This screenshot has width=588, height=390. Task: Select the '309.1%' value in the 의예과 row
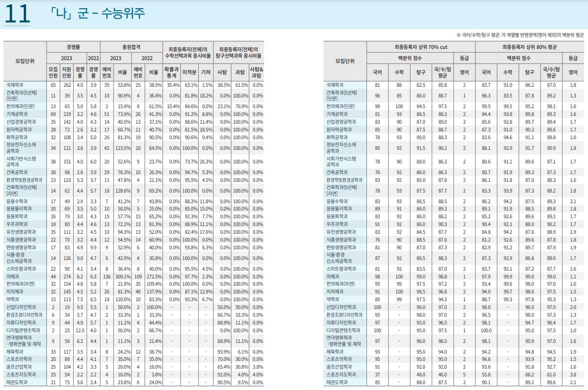coord(123,276)
